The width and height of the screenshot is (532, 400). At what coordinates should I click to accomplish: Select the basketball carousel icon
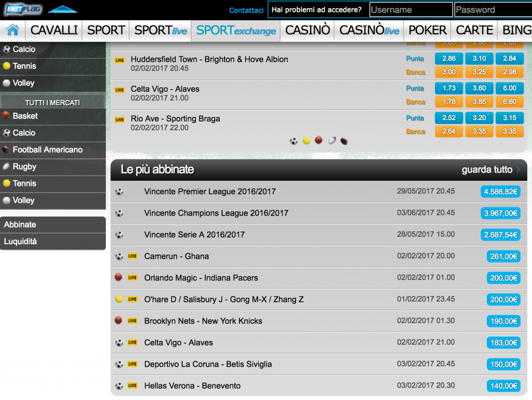tap(318, 140)
